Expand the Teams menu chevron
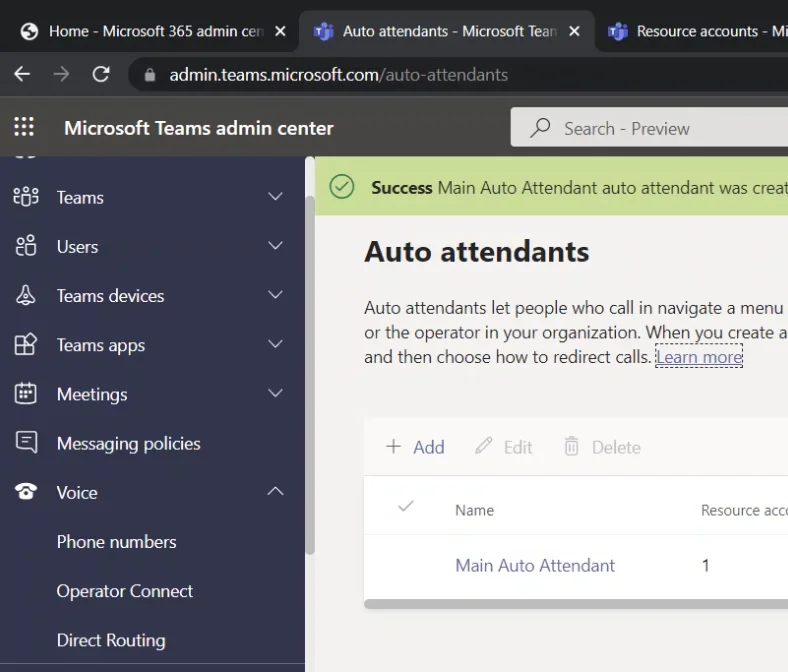Viewport: 788px width, 672px height. coord(276,197)
